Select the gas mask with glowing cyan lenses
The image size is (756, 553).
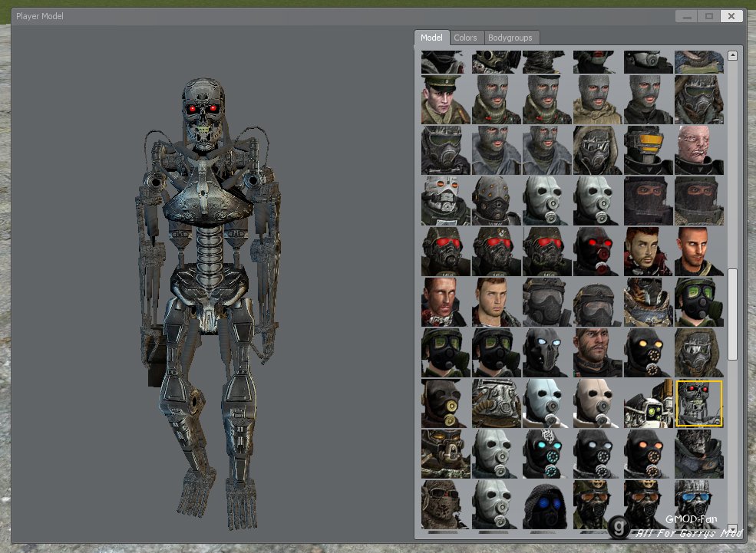click(546, 454)
